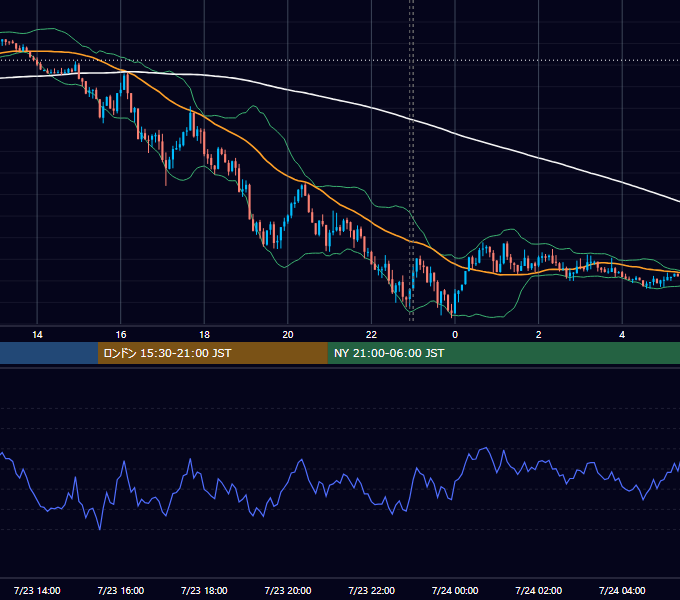Click the 7/23 16:00 date label
The image size is (680, 600).
[121, 590]
